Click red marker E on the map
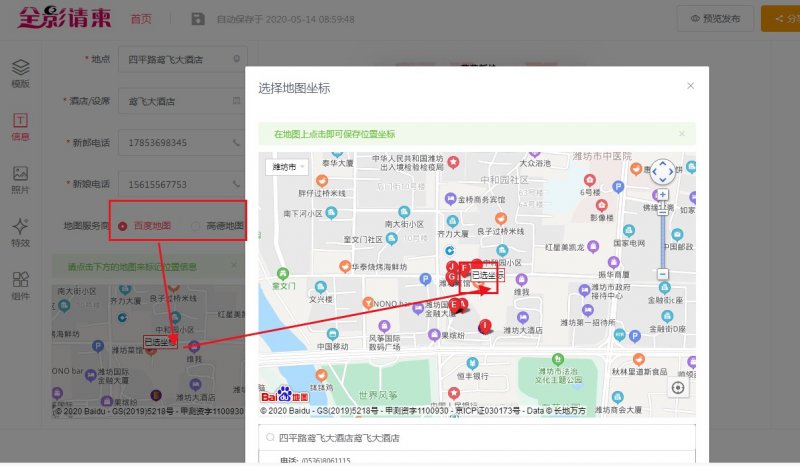Viewport: 800px width, 466px height. point(454,305)
